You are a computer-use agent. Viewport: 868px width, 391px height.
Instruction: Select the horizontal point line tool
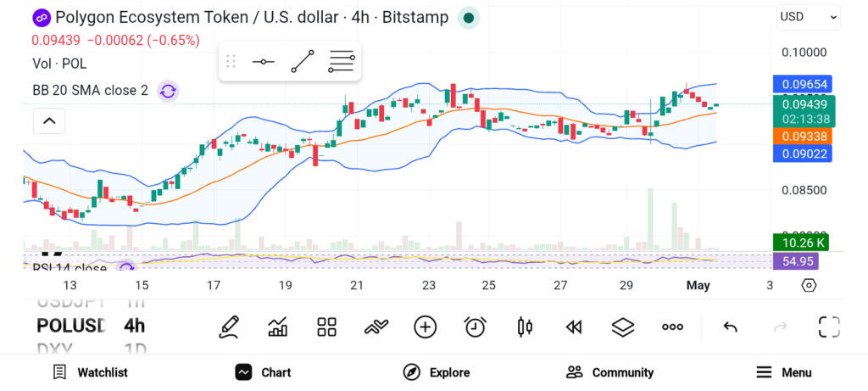click(263, 61)
